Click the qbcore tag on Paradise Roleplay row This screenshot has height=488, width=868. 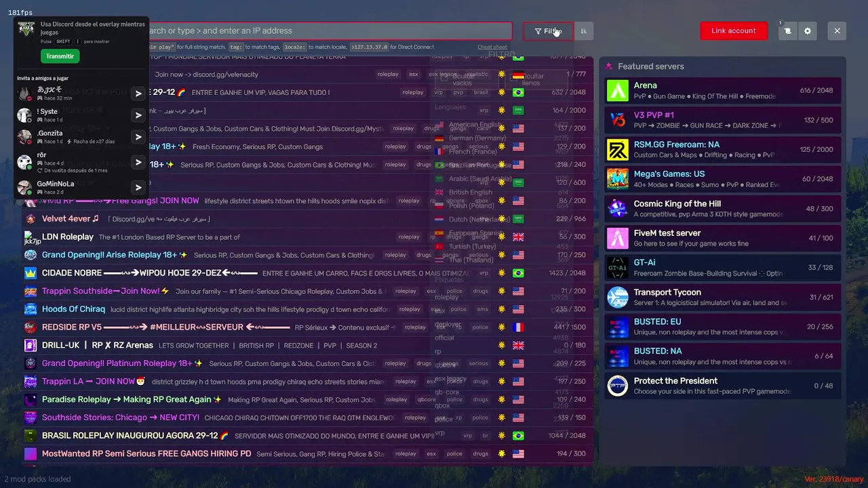(x=427, y=400)
